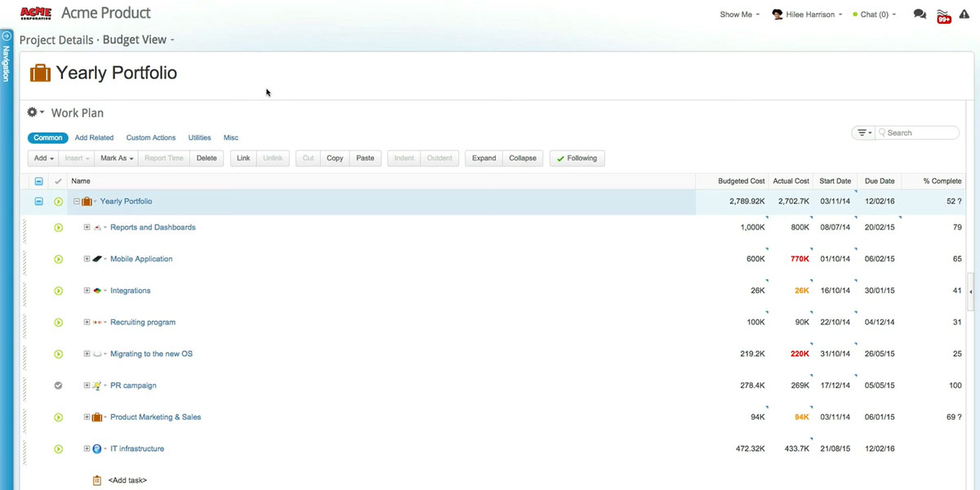Click the vertical scrollbar on right edge
The image size is (980, 490).
[x=971, y=292]
